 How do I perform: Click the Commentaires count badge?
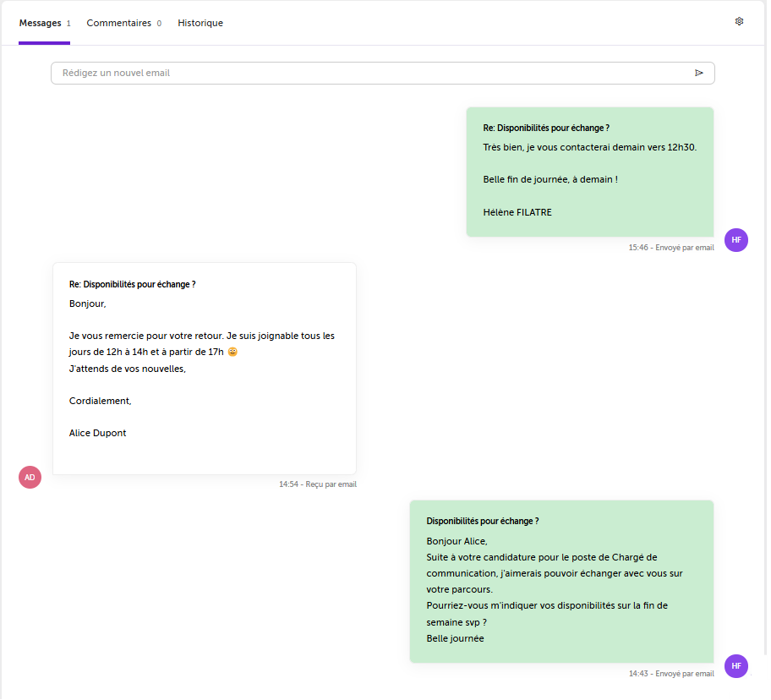(x=159, y=24)
